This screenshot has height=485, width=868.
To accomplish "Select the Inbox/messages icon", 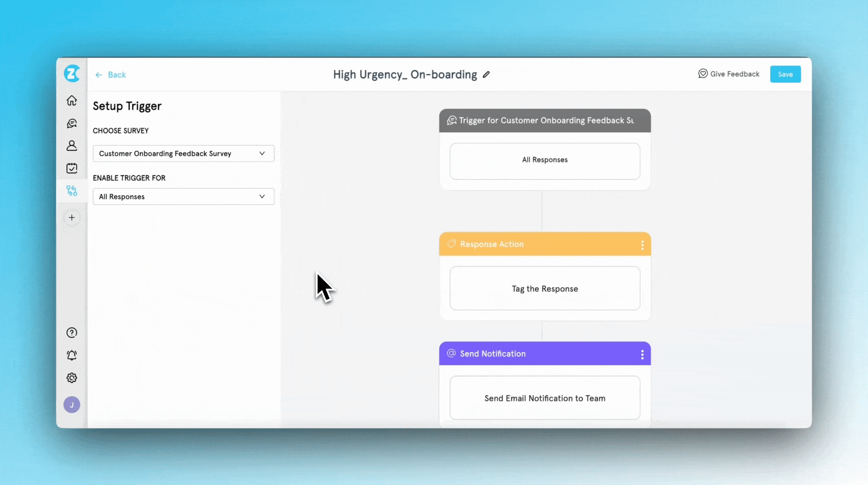I will tap(71, 123).
